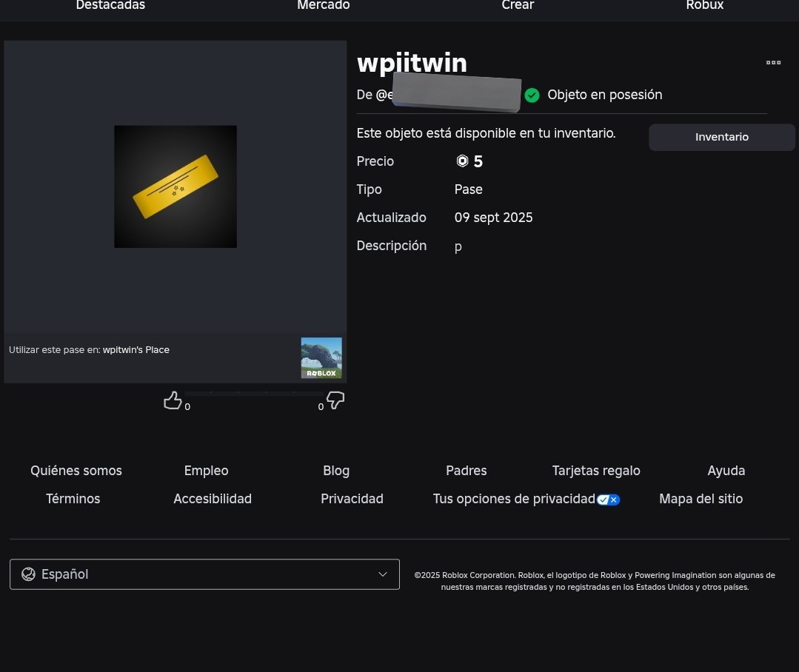799x672 pixels.
Task: Click the globe icon in language selector
Action: 29,574
